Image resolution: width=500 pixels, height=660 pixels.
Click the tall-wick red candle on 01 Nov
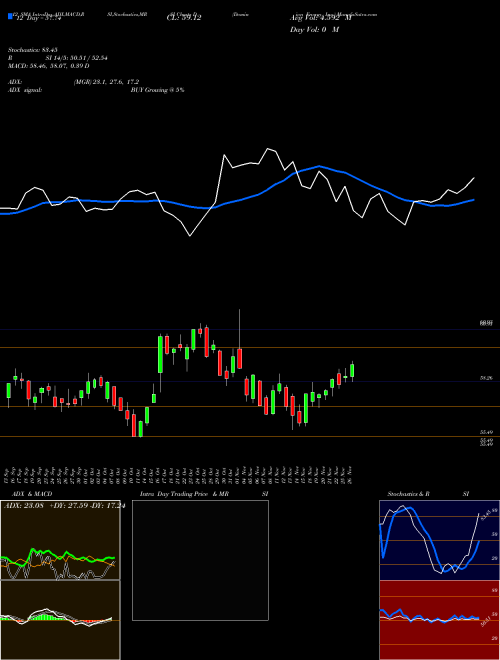(x=239, y=358)
